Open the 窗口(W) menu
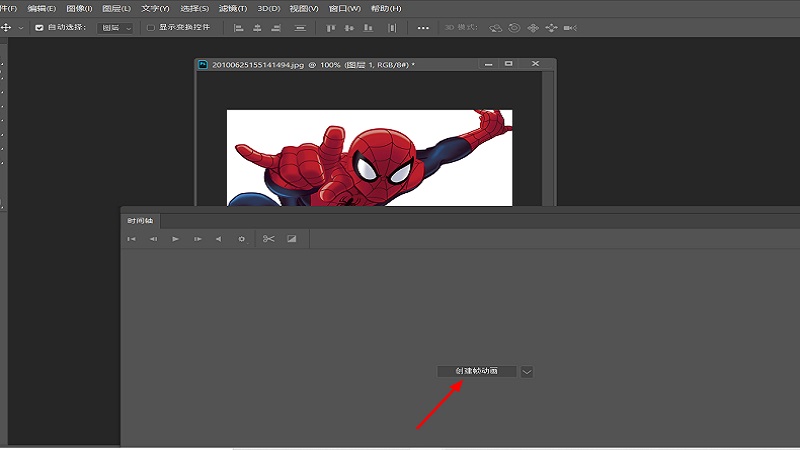The height and width of the screenshot is (450, 800). pos(344,9)
